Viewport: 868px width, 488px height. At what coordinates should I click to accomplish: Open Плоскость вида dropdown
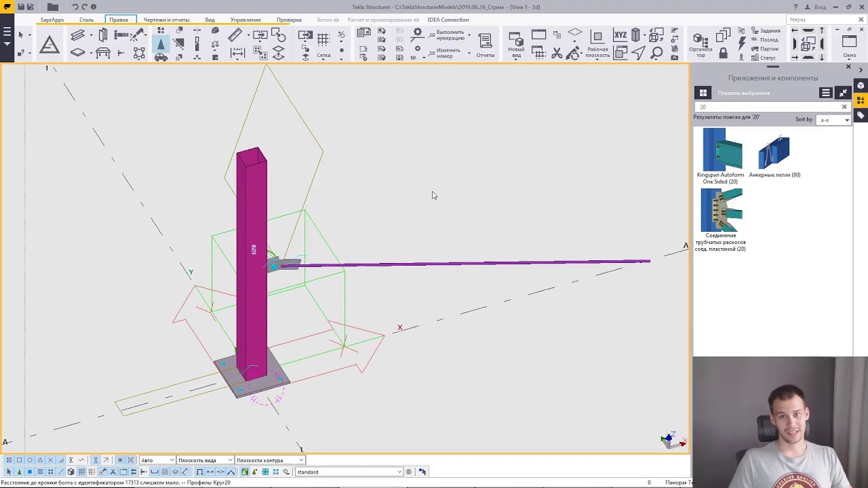pos(204,460)
